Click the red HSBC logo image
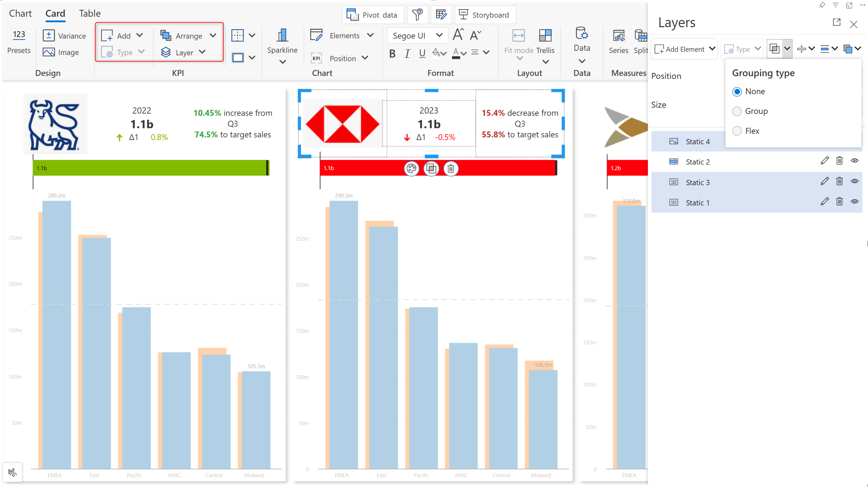The width and height of the screenshot is (868, 487). [x=342, y=124]
